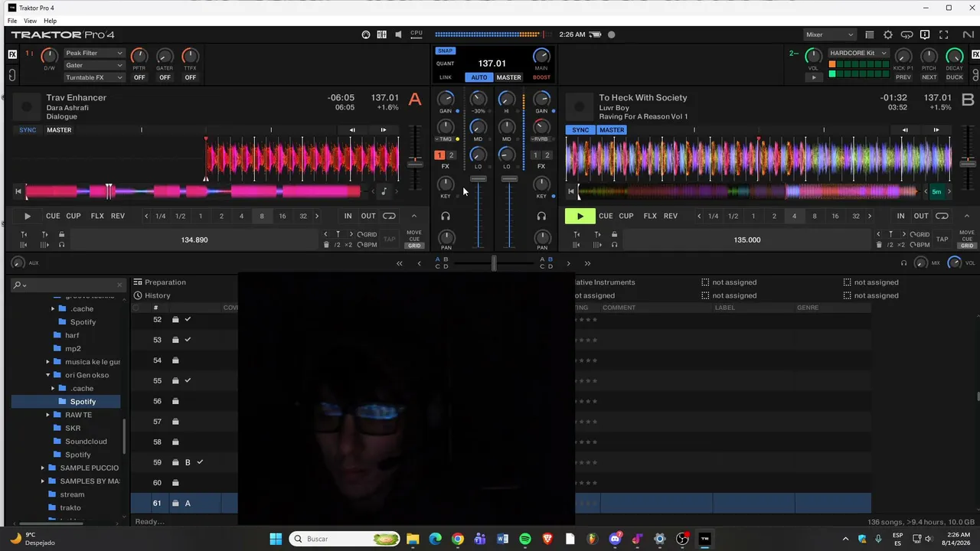This screenshot has width=980, height=551.
Task: Open the File menu
Action: tap(12, 21)
